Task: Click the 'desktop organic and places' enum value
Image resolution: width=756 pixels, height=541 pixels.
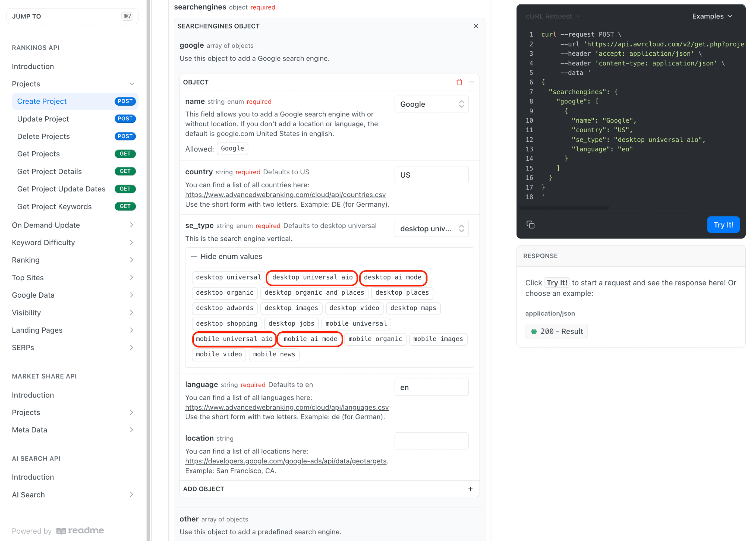Action: click(x=314, y=292)
